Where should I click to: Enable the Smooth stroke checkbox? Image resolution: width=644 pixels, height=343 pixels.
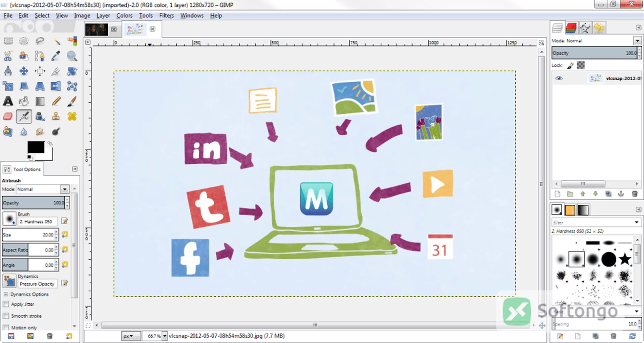click(6, 316)
